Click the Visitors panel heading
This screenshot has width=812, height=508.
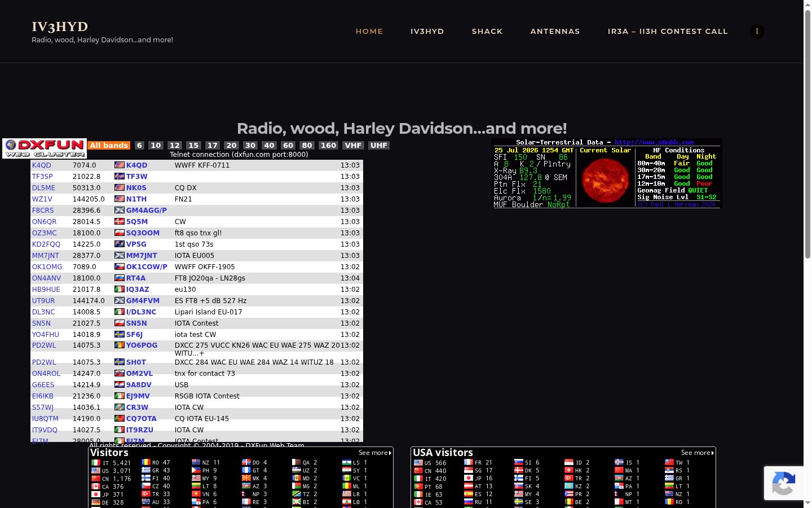109,453
